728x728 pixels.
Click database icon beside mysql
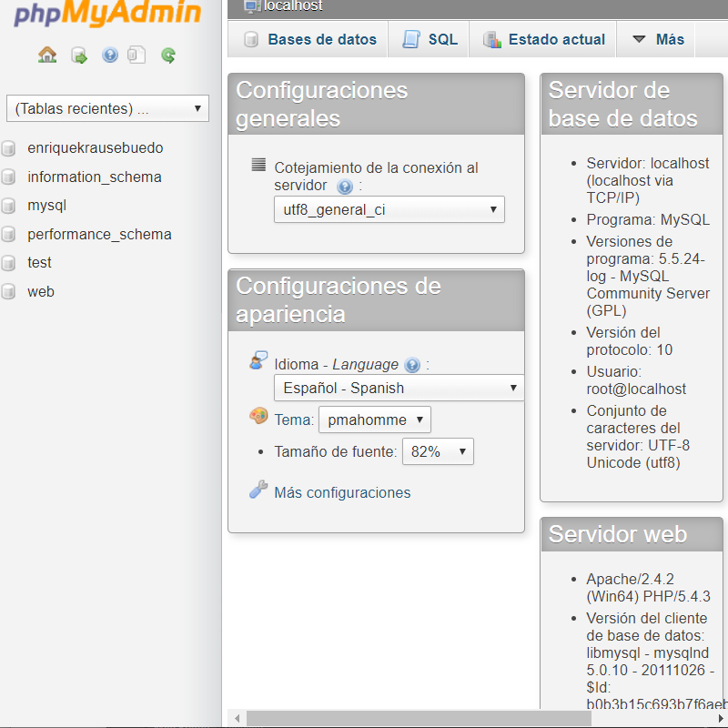(8, 206)
